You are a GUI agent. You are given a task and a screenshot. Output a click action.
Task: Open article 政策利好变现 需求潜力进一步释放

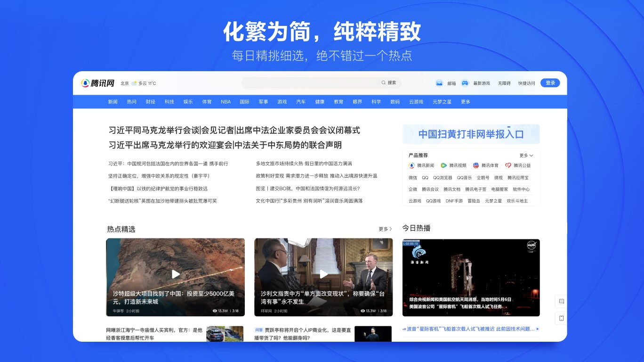click(x=316, y=176)
